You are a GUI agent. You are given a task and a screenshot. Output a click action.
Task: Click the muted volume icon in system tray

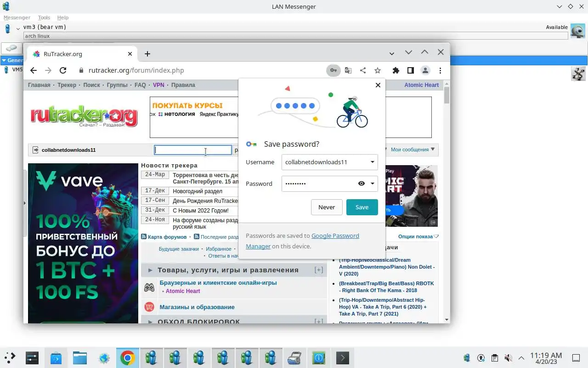[x=508, y=357]
